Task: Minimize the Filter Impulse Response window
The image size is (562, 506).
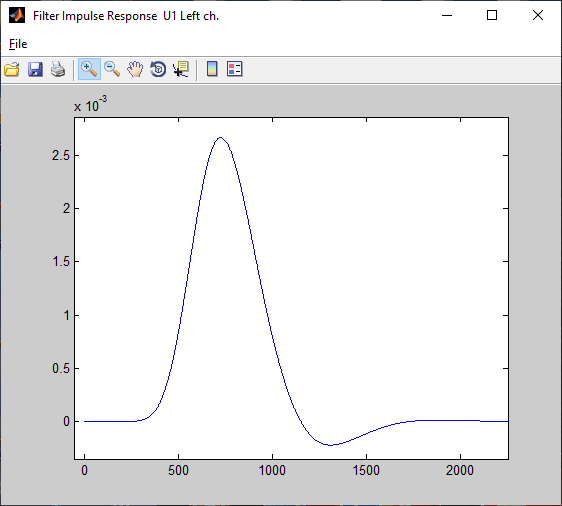Action: pyautogui.click(x=447, y=15)
